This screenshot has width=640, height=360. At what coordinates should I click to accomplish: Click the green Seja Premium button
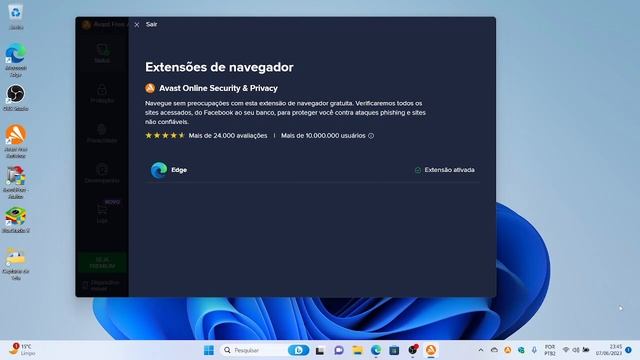(x=102, y=262)
